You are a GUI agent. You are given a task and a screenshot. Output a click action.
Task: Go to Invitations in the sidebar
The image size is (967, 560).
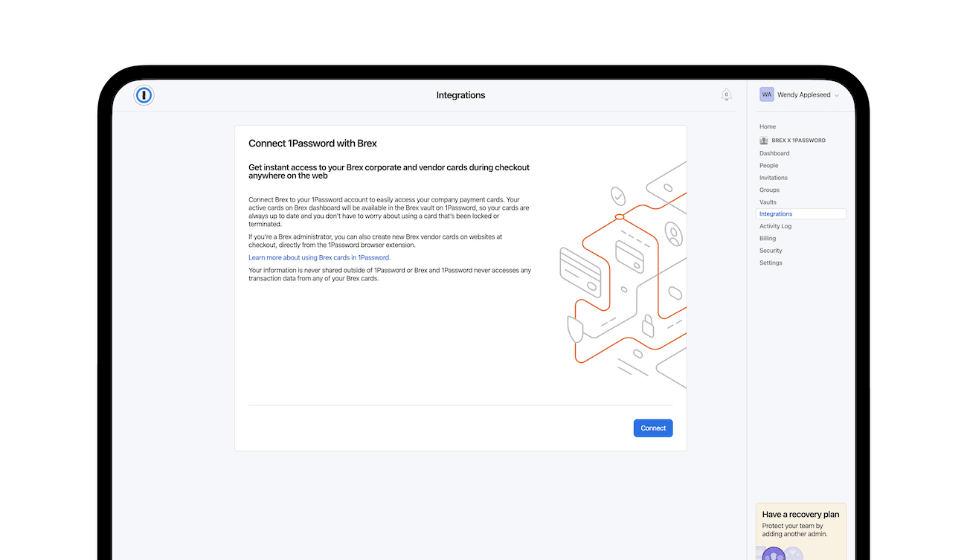(x=773, y=178)
